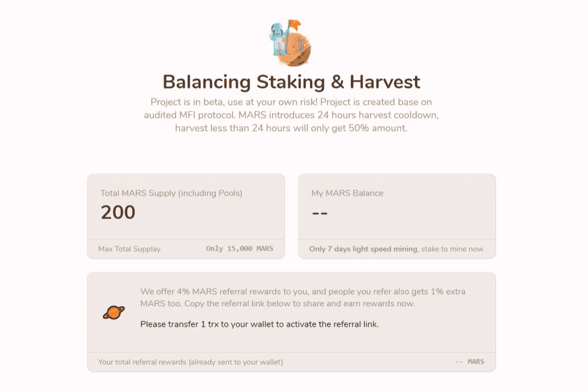Click the "(already sent to your wallet)" note
This screenshot has height=392, width=588.
coord(236,362)
